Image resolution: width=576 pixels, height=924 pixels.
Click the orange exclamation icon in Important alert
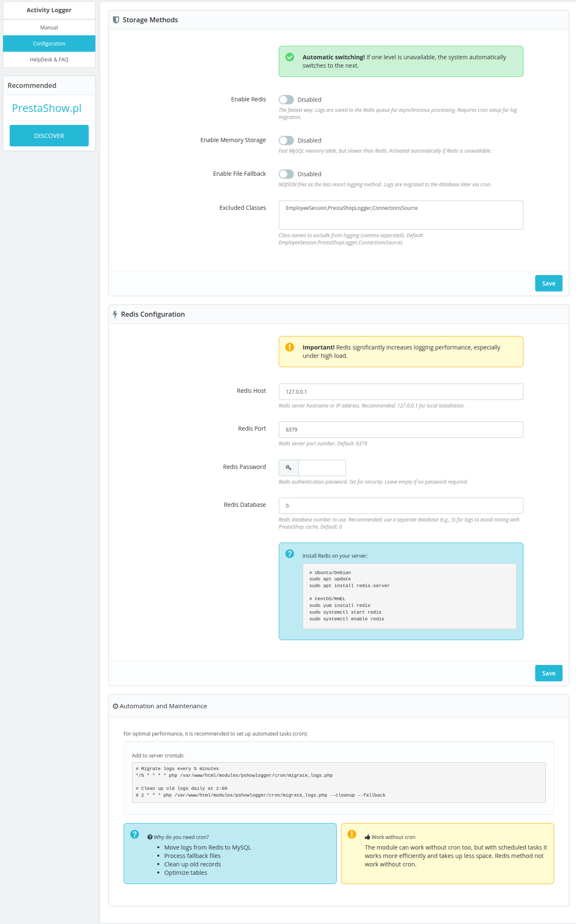click(290, 347)
